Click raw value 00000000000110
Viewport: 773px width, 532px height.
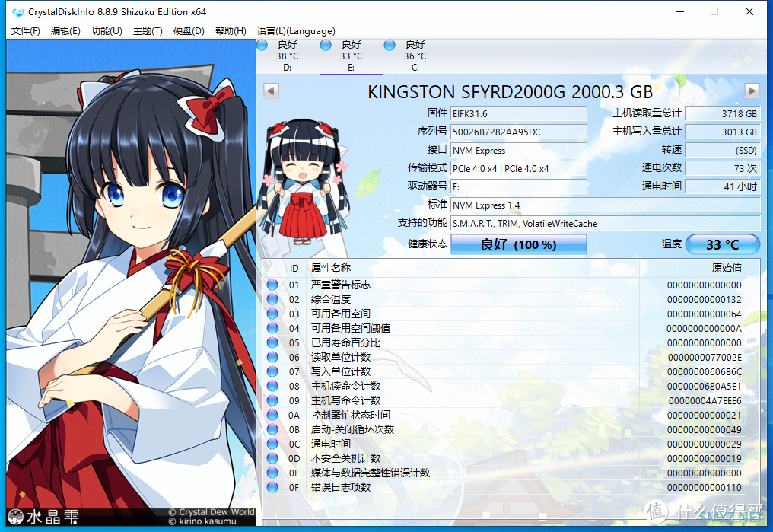coord(705,488)
